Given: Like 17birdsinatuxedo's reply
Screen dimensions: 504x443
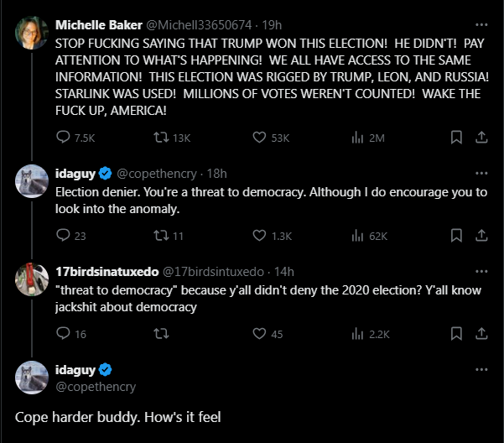Looking at the screenshot, I should click(259, 334).
